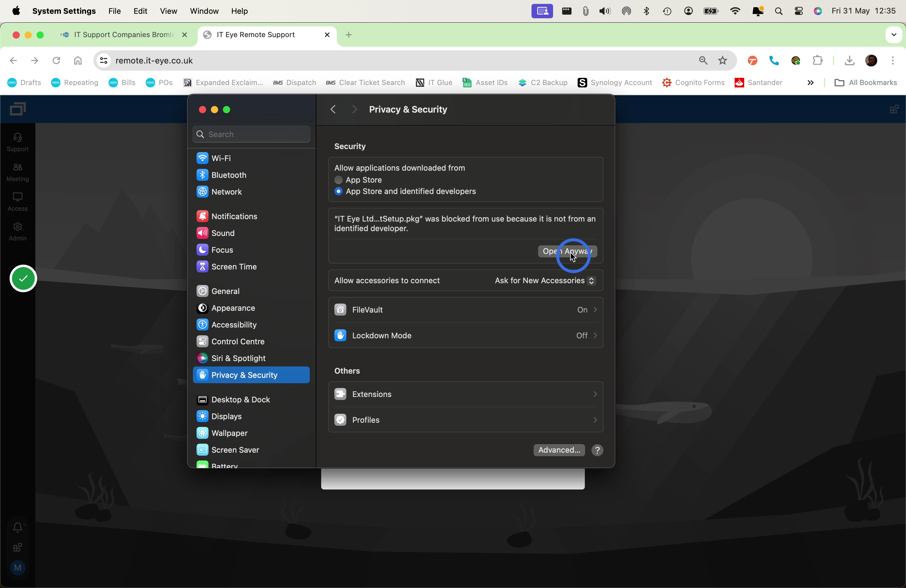The height and width of the screenshot is (588, 906).
Task: Open the Window menu
Action: 204,11
